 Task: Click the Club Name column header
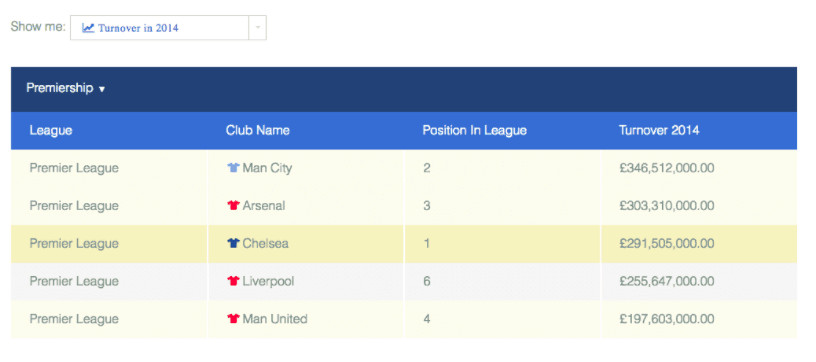(258, 131)
